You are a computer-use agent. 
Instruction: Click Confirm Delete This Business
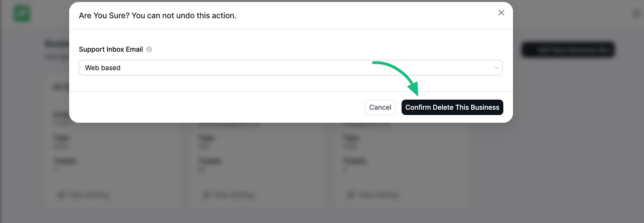point(452,107)
